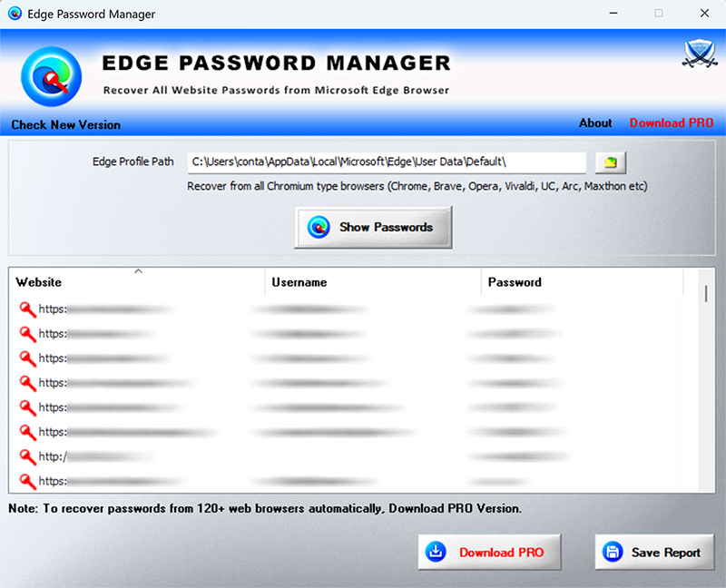Click the bottom Download PRO button
Image resolution: width=726 pixels, height=588 pixels.
[x=489, y=552]
